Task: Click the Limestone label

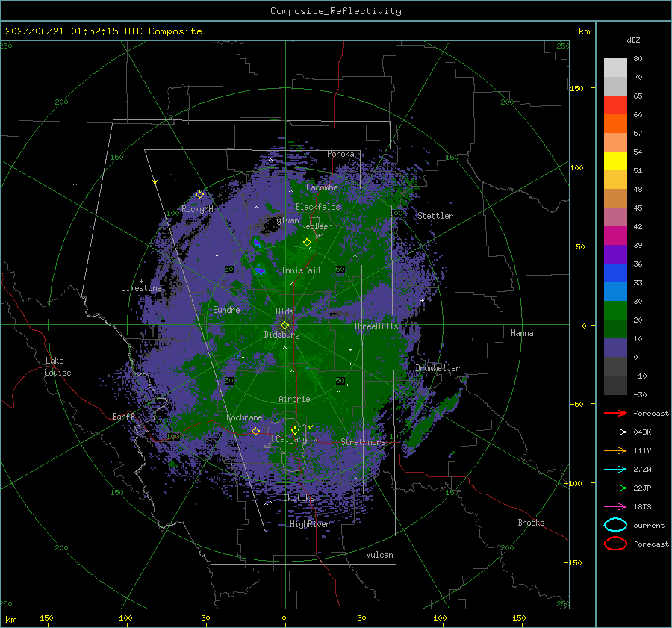Action: pos(141,288)
